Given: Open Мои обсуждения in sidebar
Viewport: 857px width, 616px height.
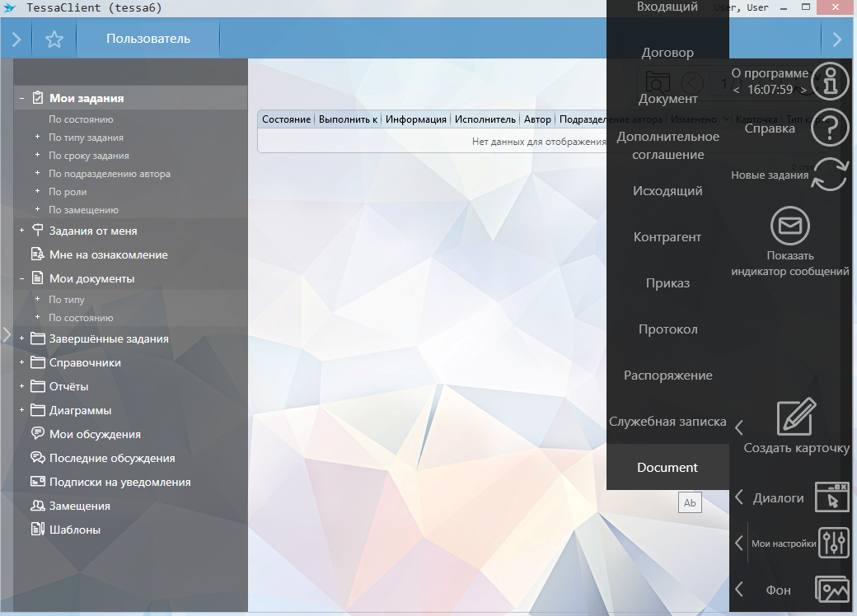Looking at the screenshot, I should [95, 434].
